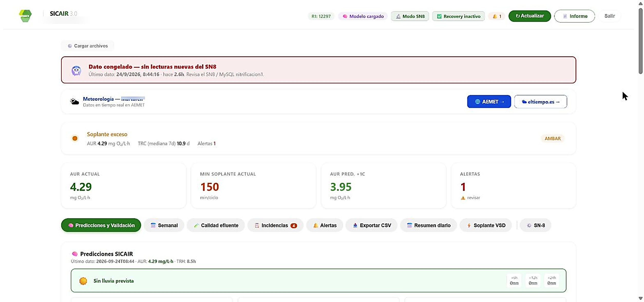Select the Exportar CSV tab

click(x=372, y=225)
